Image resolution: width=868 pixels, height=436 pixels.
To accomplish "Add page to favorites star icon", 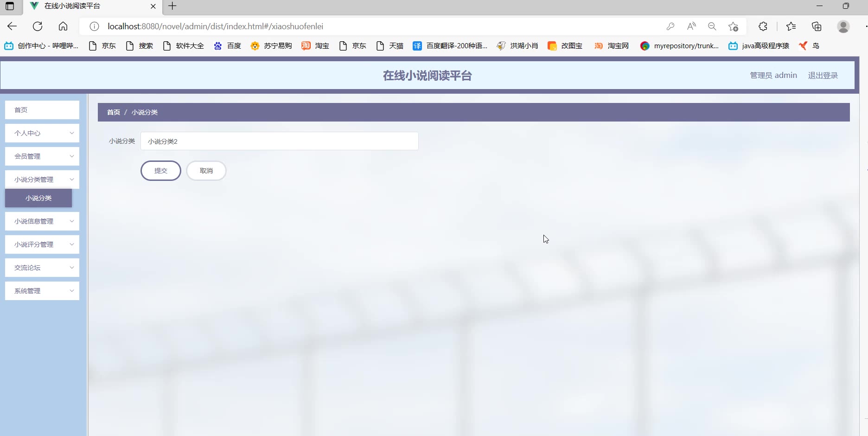I will pyautogui.click(x=733, y=26).
